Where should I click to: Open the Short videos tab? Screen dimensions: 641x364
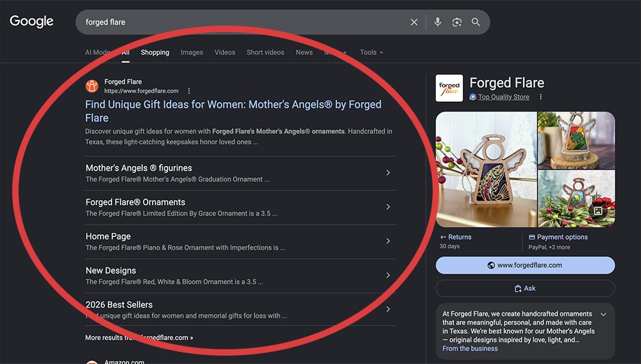(265, 53)
